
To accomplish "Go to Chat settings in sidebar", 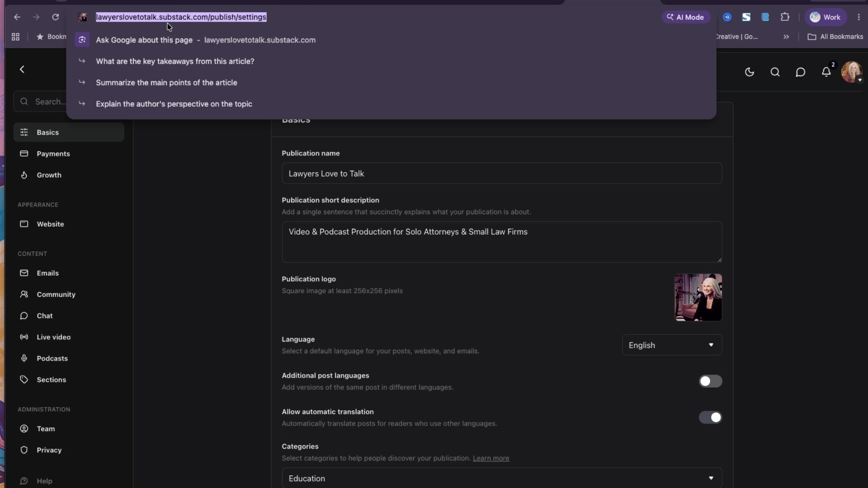I will (69, 315).
